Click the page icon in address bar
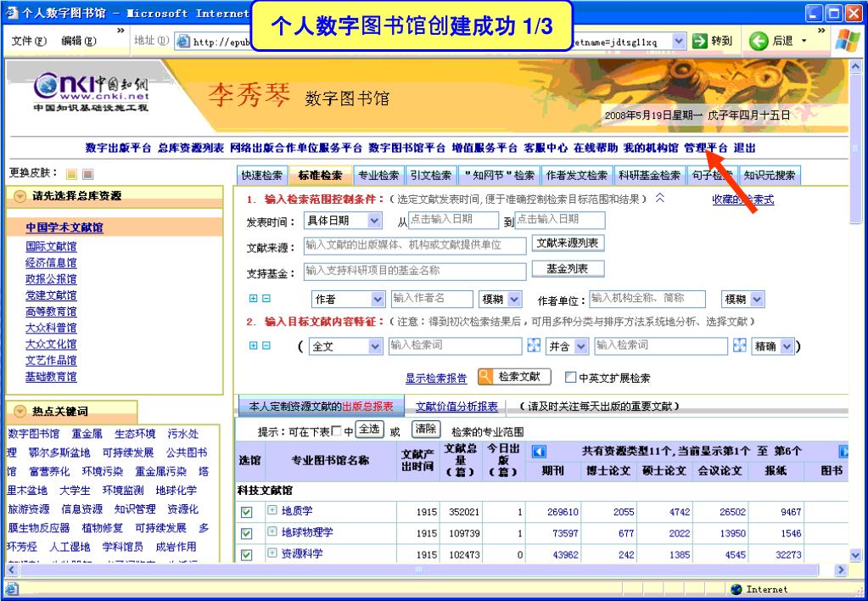 point(183,42)
